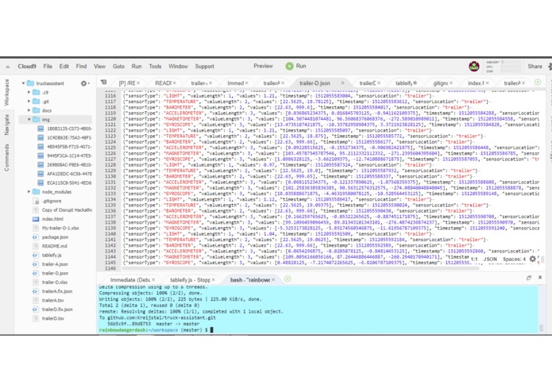Open the Goto menu

118,66
